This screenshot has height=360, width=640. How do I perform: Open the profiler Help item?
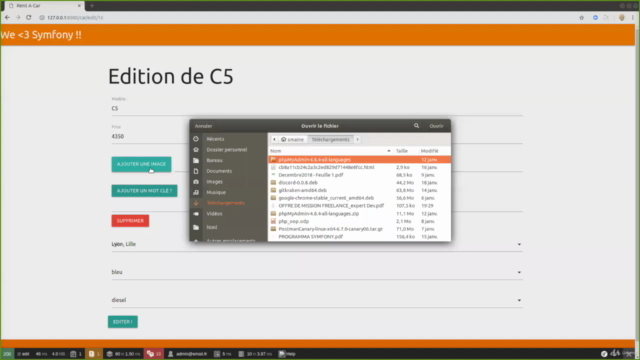point(287,354)
